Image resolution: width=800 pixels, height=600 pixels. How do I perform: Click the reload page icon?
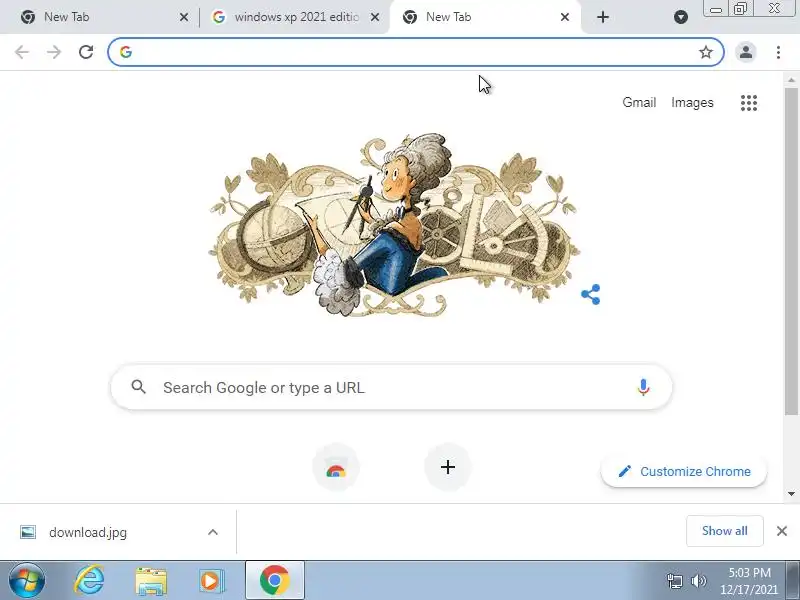(86, 52)
